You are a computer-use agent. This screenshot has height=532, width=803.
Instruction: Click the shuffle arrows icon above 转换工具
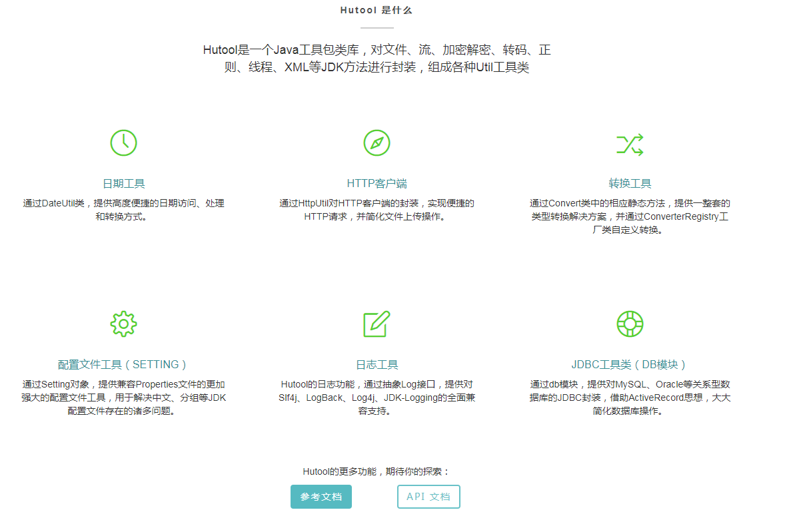(x=630, y=144)
